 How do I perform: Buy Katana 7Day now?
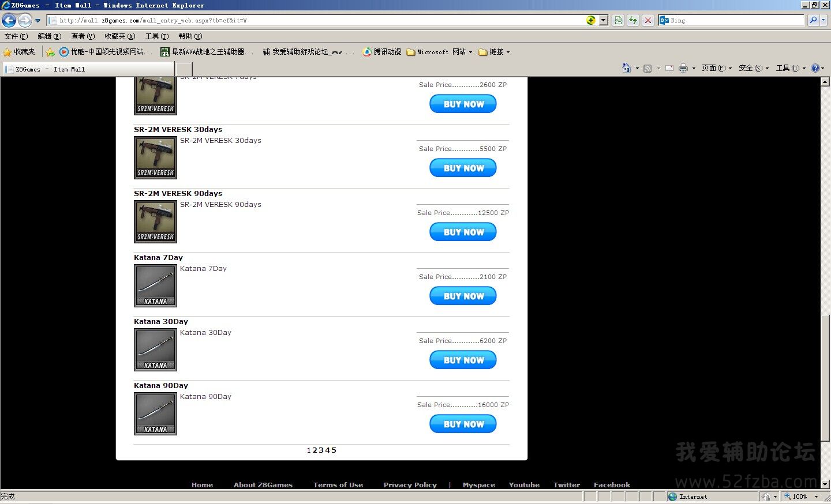463,296
